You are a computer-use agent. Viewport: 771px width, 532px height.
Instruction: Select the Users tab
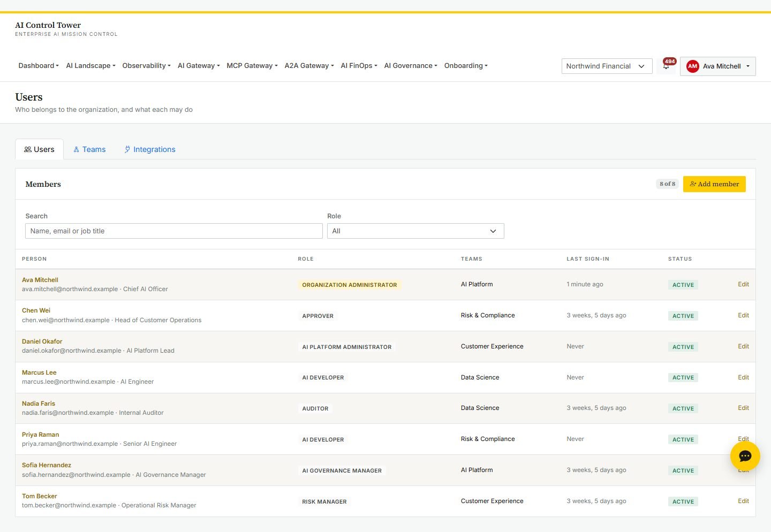coord(39,149)
